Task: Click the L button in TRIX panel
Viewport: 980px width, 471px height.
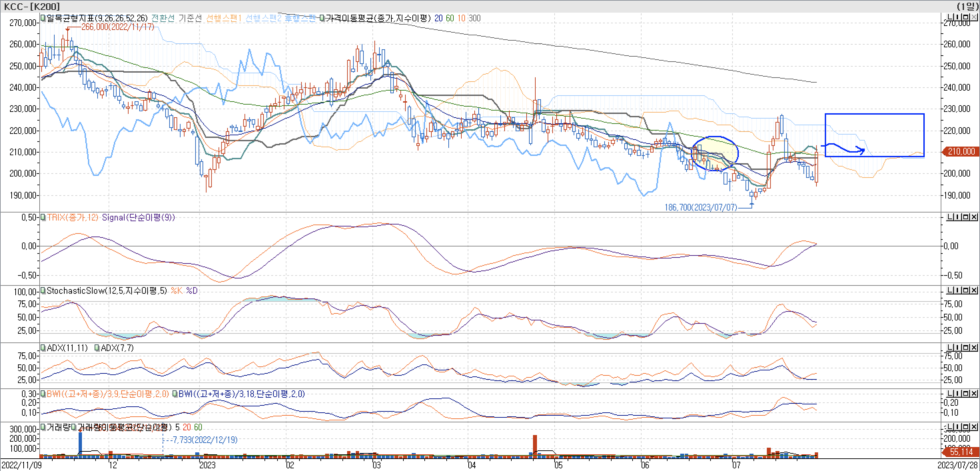Action: (950, 217)
